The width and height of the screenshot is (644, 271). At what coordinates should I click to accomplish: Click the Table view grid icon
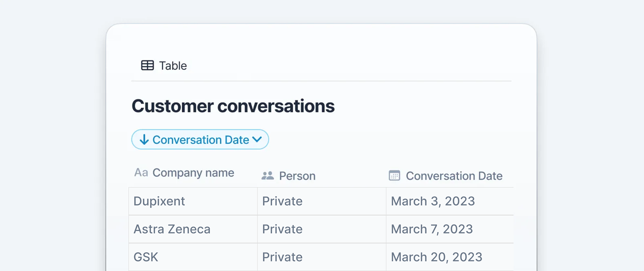coord(147,65)
